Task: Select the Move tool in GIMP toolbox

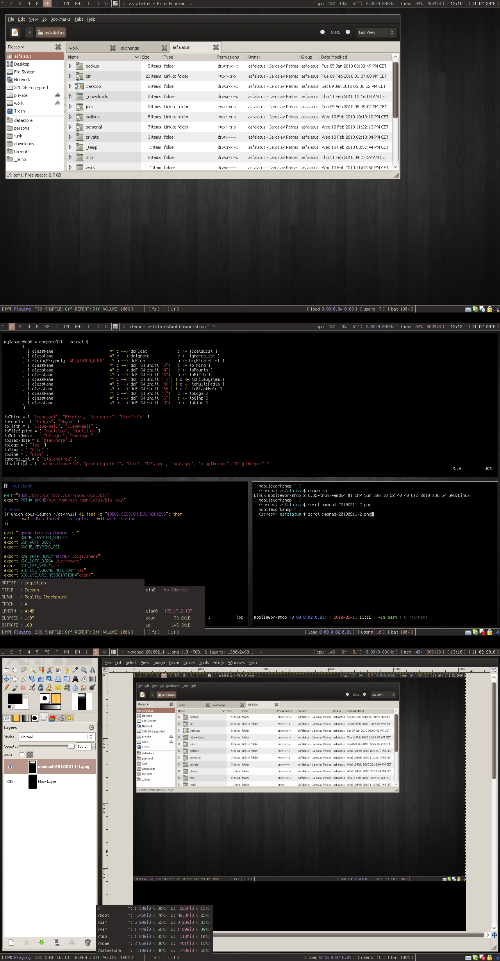Action: (x=7, y=679)
